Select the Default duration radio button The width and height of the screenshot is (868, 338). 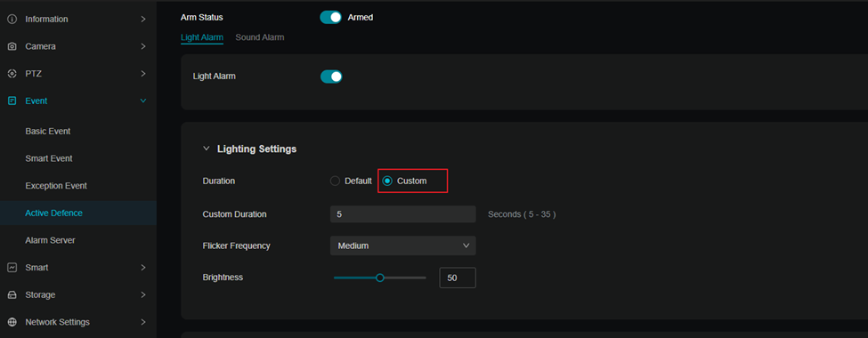tap(335, 181)
